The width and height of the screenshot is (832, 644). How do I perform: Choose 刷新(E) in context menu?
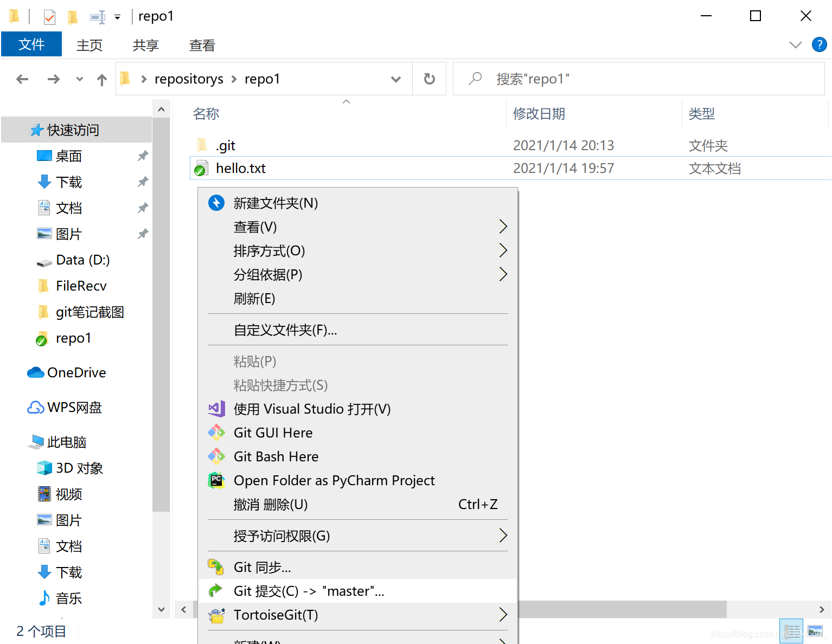click(x=358, y=298)
